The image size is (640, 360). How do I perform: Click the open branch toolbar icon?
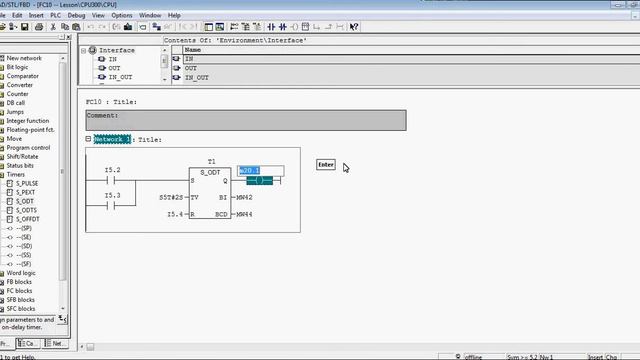[317, 27]
